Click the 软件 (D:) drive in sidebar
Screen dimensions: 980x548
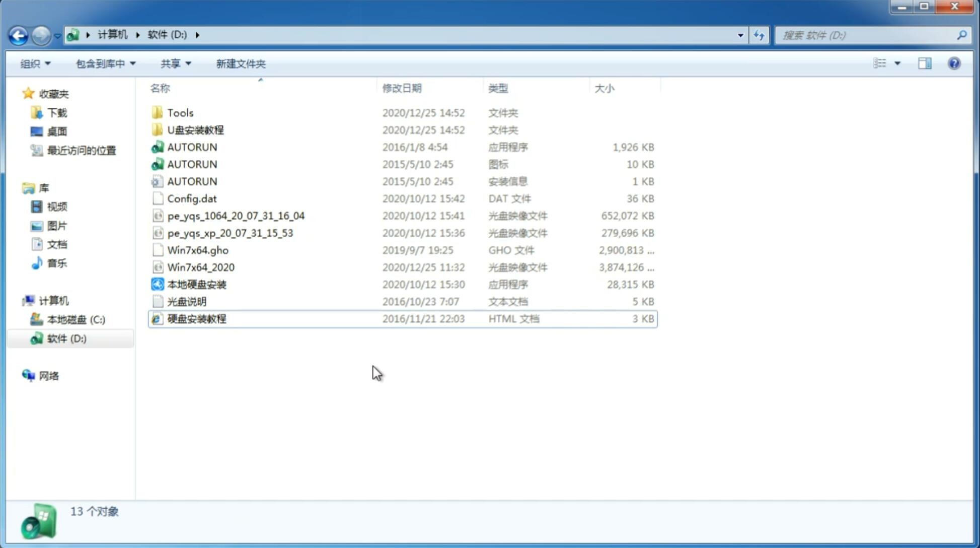click(x=66, y=338)
